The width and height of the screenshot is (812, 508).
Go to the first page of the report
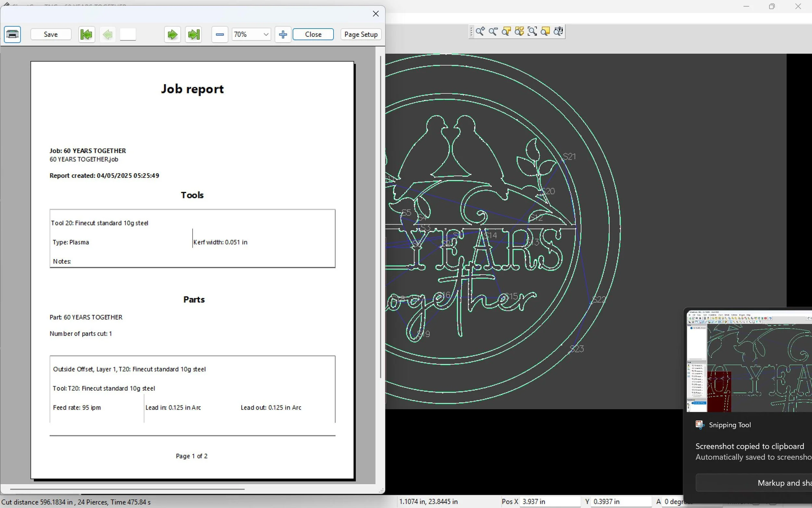click(x=86, y=34)
